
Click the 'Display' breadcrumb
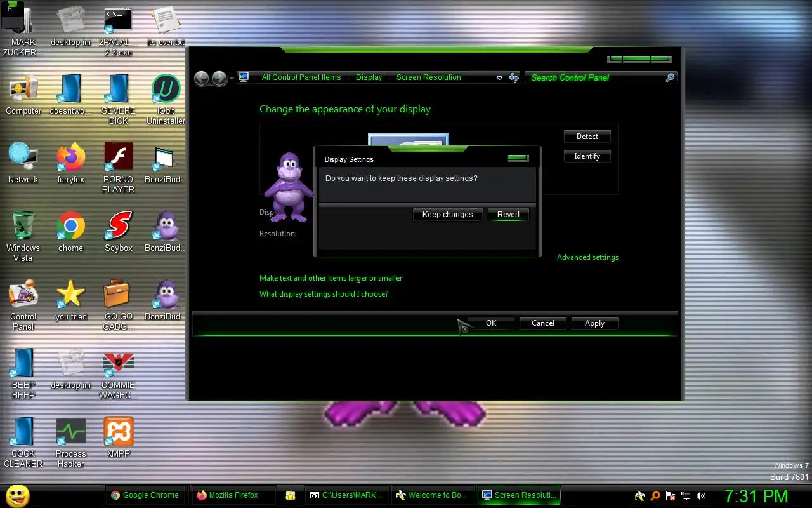369,77
